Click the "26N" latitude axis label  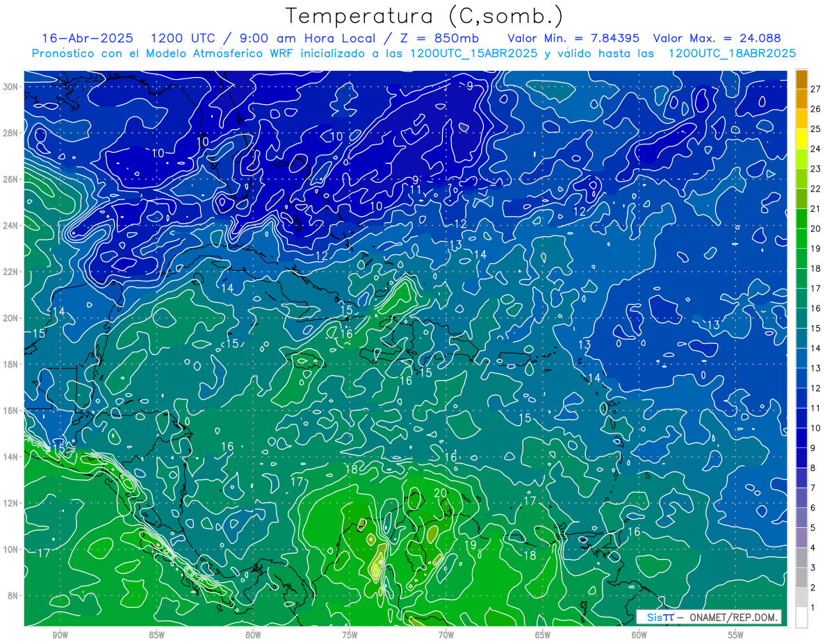(10, 179)
